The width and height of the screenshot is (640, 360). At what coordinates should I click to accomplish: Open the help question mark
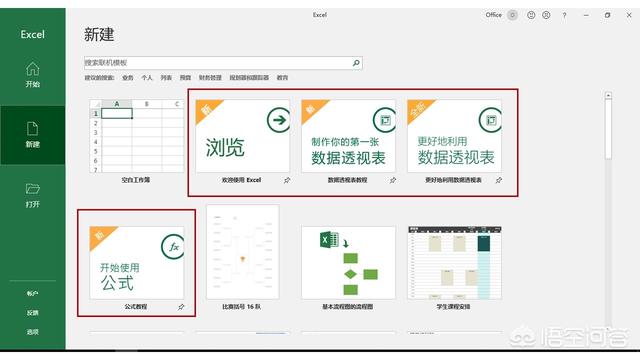pos(564,15)
